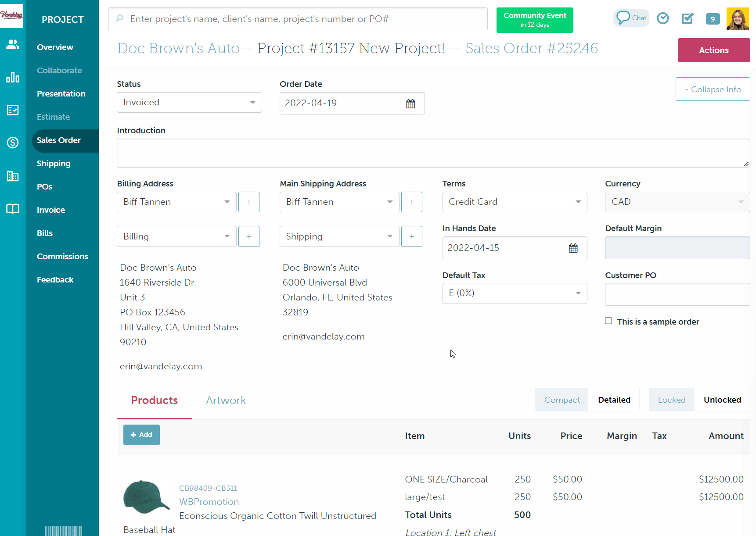Click the tasks checkbox icon in header
Screen dimensions: 756x536
(687, 18)
